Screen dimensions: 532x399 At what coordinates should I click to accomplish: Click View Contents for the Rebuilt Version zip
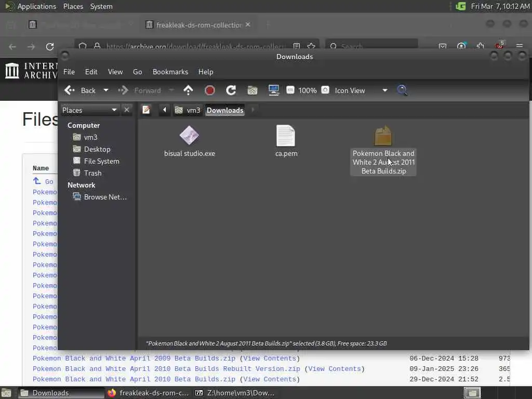tap(335, 369)
